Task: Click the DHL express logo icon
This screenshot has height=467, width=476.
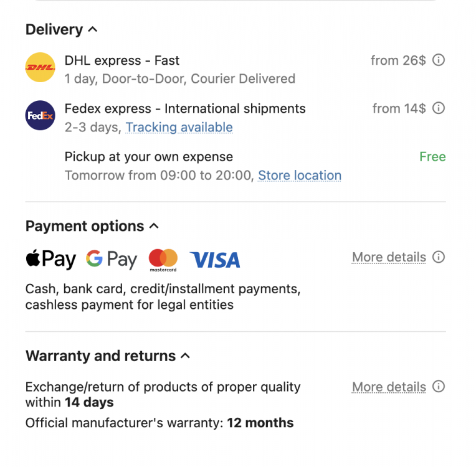Action: pyautogui.click(x=40, y=67)
